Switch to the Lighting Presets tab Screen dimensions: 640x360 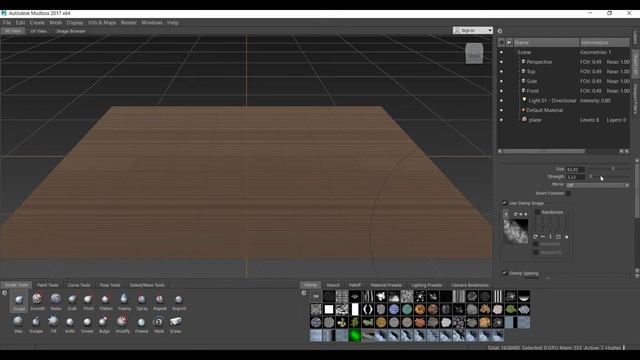[x=427, y=285]
